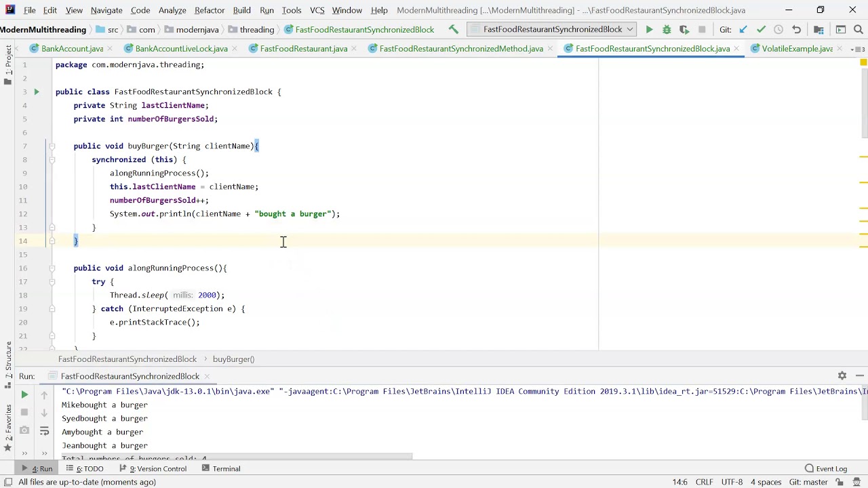
Task: Collapse buyBurger method fold at line 7
Action: point(52,146)
